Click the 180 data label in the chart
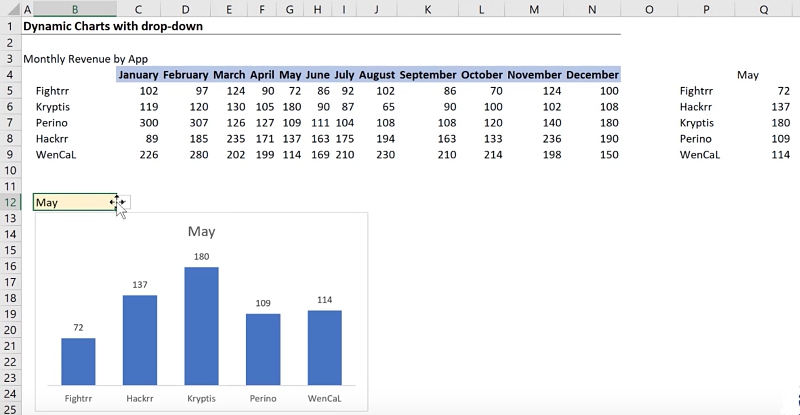The height and width of the screenshot is (415, 800). tap(201, 256)
